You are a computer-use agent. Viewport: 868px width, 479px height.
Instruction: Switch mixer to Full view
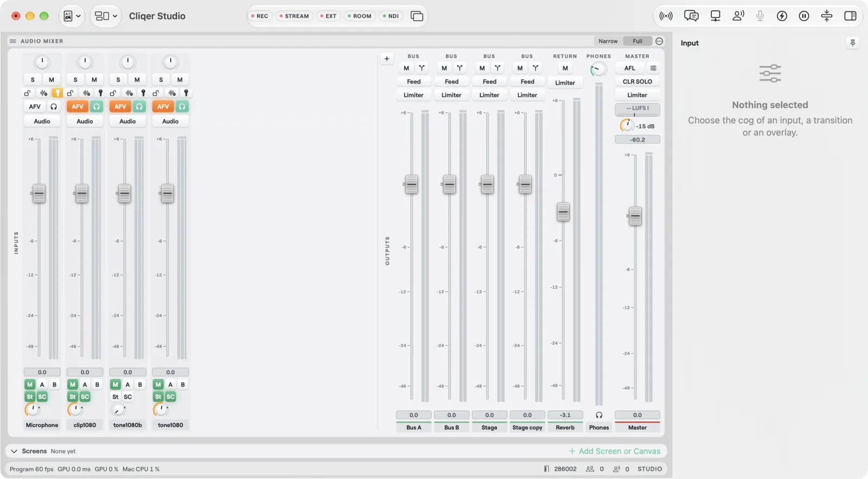click(x=637, y=41)
